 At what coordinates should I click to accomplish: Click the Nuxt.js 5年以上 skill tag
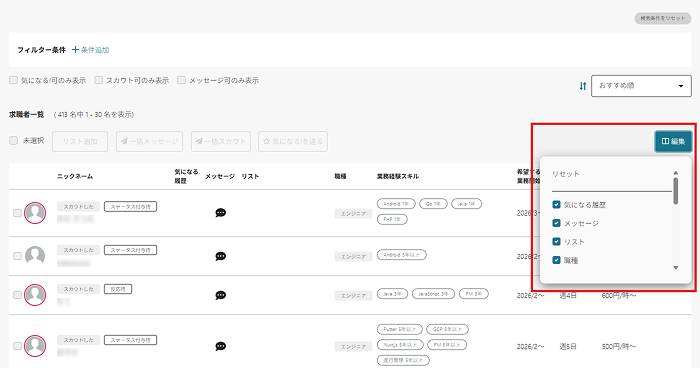point(400,345)
